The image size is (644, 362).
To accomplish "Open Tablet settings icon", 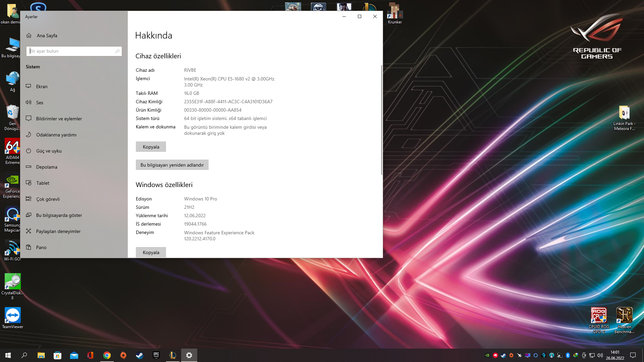I will click(29, 183).
